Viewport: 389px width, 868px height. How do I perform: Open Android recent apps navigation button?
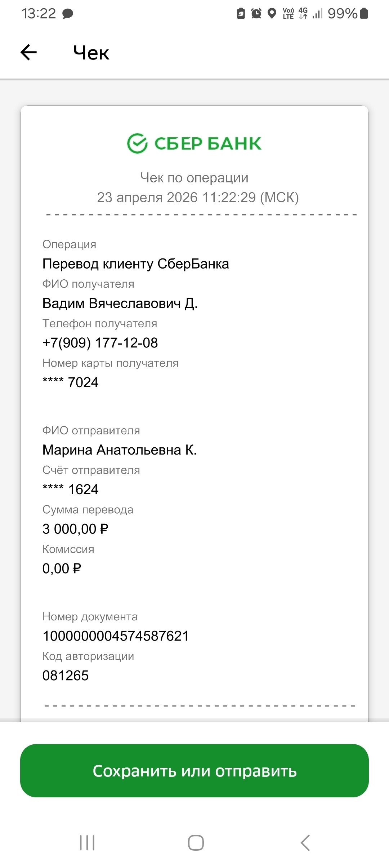coord(87,843)
